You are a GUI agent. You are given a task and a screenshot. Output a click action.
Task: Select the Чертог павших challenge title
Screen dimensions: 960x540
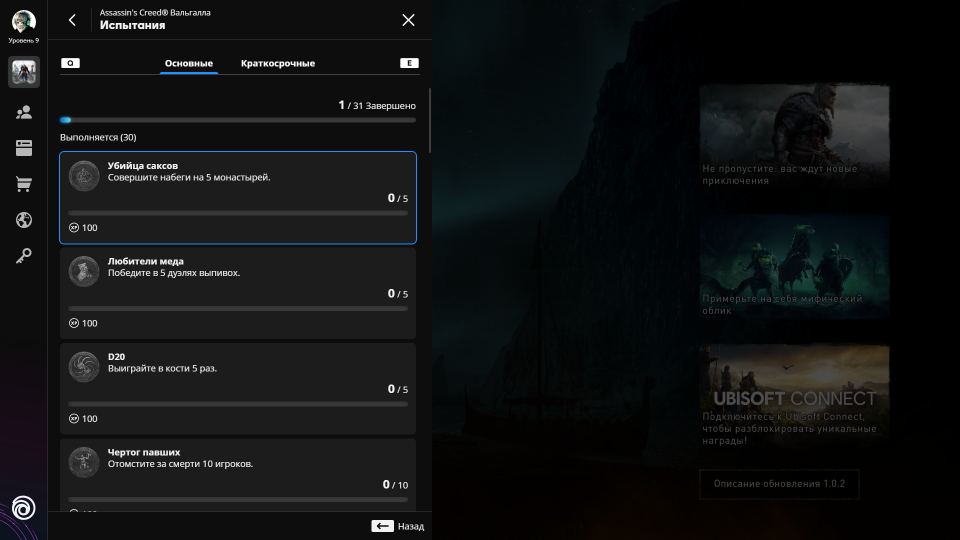coord(144,452)
